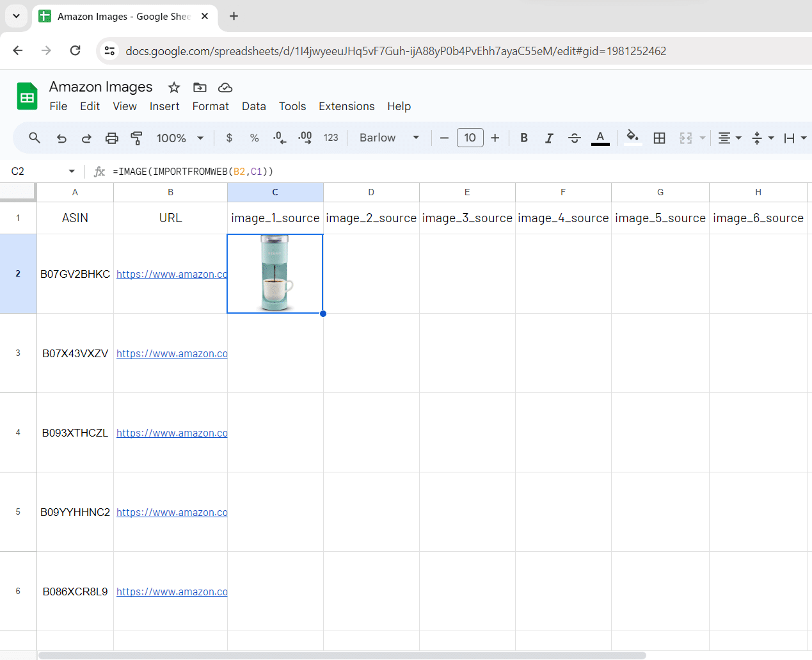The width and height of the screenshot is (812, 660).
Task: Toggle Italic formatting
Action: click(549, 138)
